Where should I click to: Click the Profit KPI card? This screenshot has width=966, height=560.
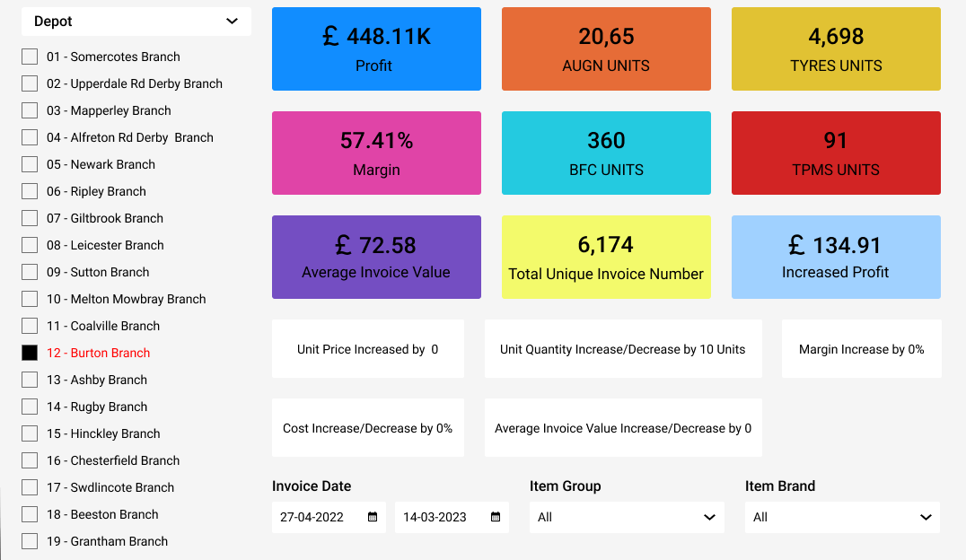(375, 48)
